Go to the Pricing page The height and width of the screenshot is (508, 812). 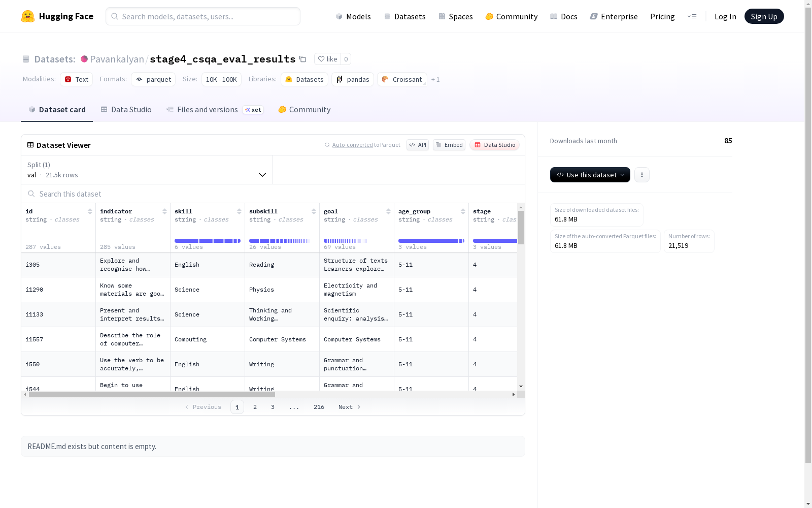coord(662,16)
